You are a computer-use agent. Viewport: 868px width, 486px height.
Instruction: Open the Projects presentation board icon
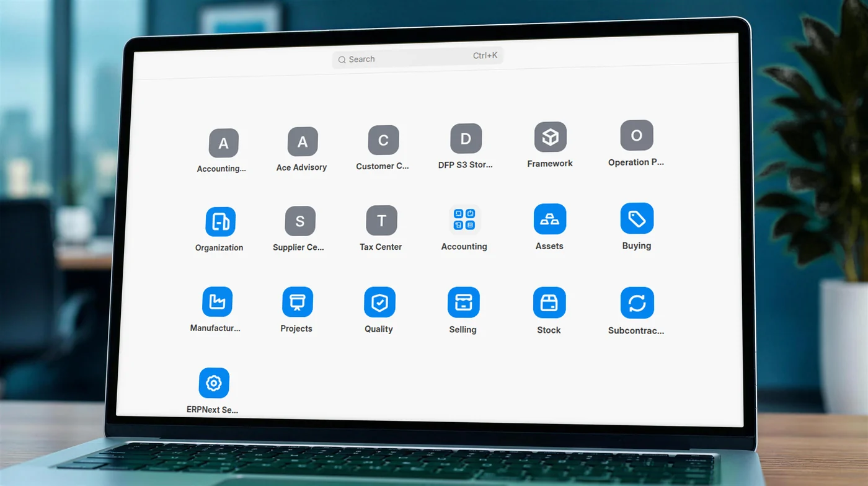click(297, 302)
